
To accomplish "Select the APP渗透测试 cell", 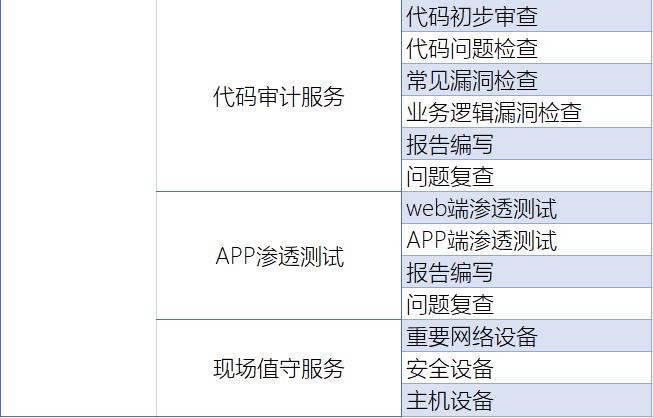I will 279,256.
